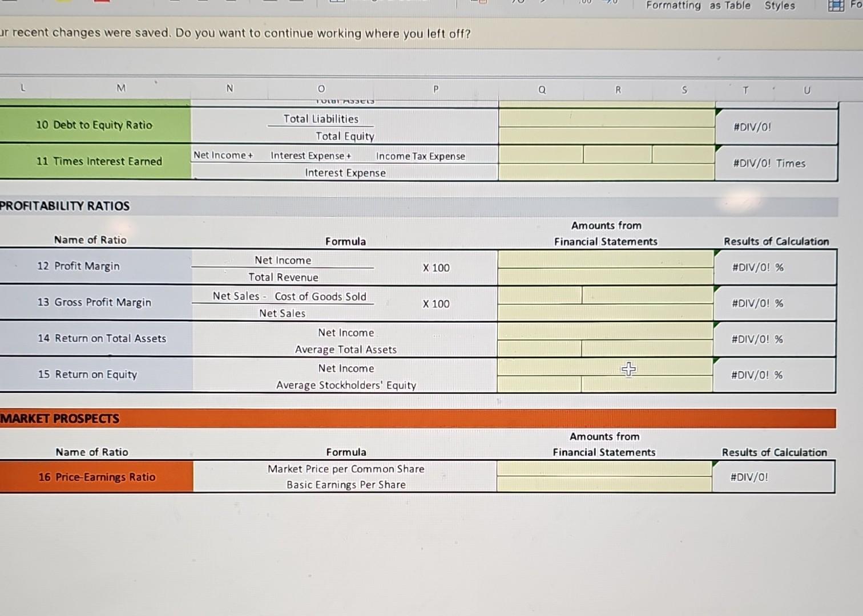The width and height of the screenshot is (863, 616).
Task: Click the 'Income Tax Expense' formula text
Action: click(x=421, y=156)
